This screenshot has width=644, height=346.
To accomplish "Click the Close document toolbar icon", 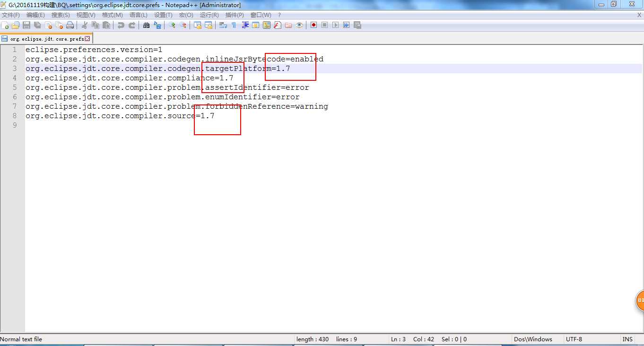I will point(48,25).
